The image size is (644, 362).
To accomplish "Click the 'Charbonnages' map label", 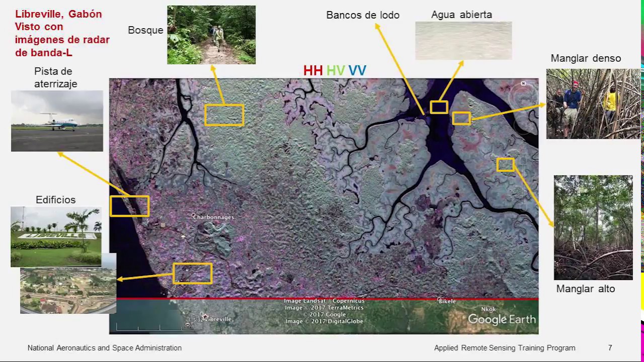I will [214, 217].
